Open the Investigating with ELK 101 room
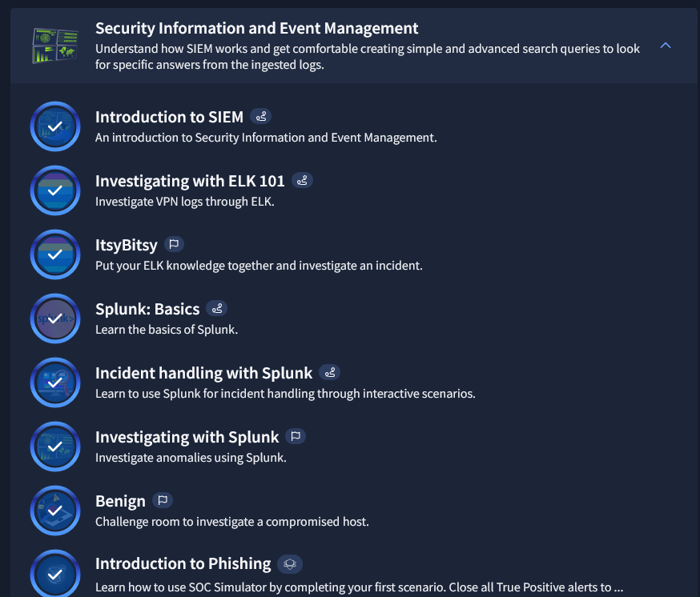 click(x=190, y=181)
